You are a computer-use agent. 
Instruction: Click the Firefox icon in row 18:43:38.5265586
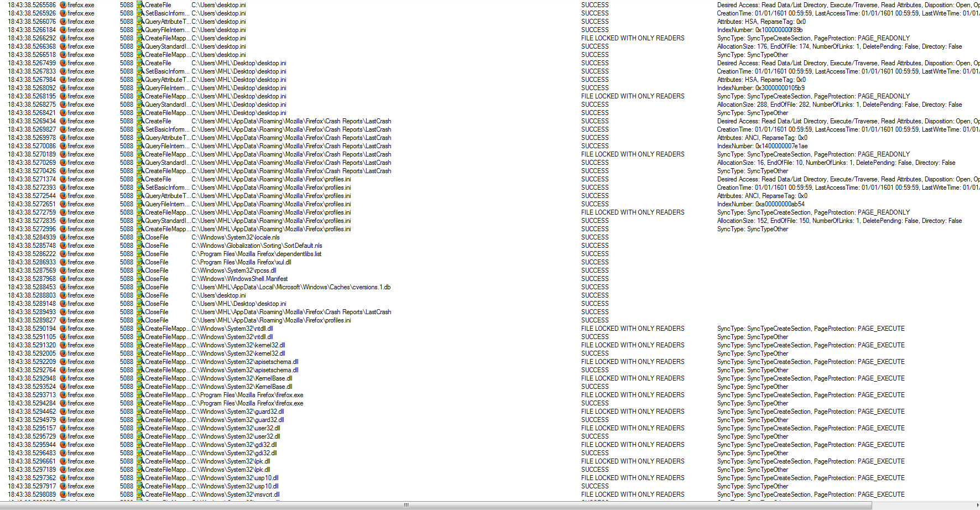[x=63, y=5]
